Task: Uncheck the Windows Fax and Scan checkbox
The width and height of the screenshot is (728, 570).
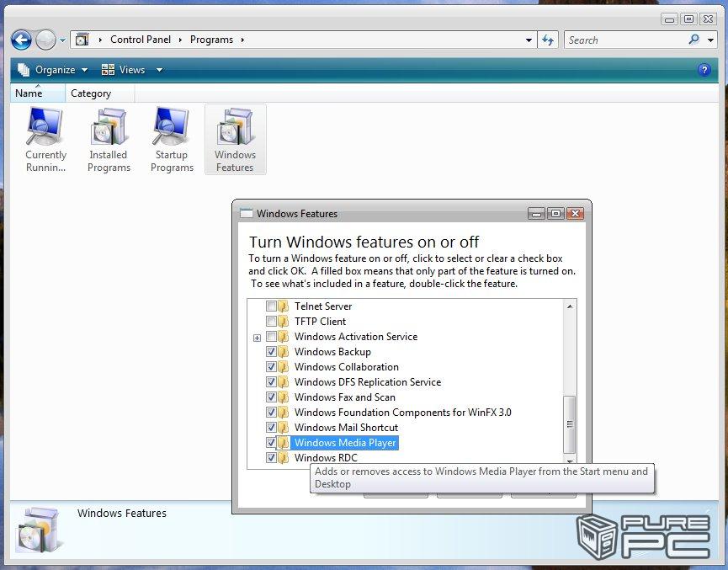Action: coord(271,397)
